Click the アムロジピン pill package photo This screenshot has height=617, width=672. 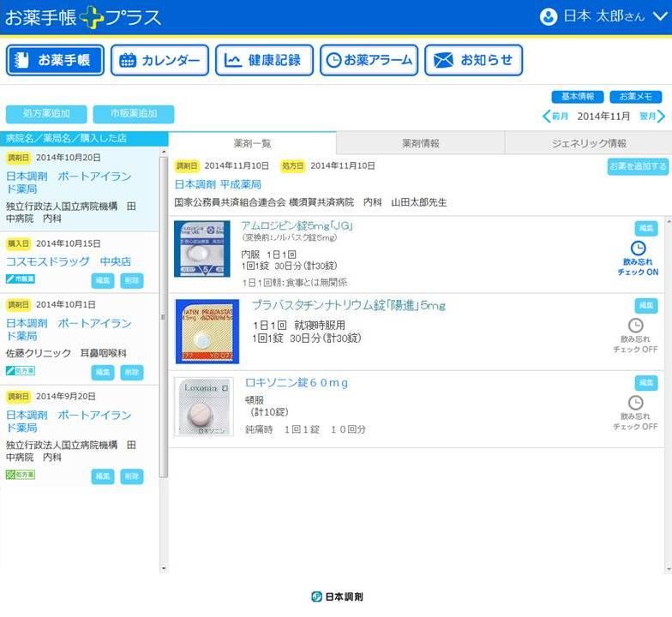click(202, 249)
